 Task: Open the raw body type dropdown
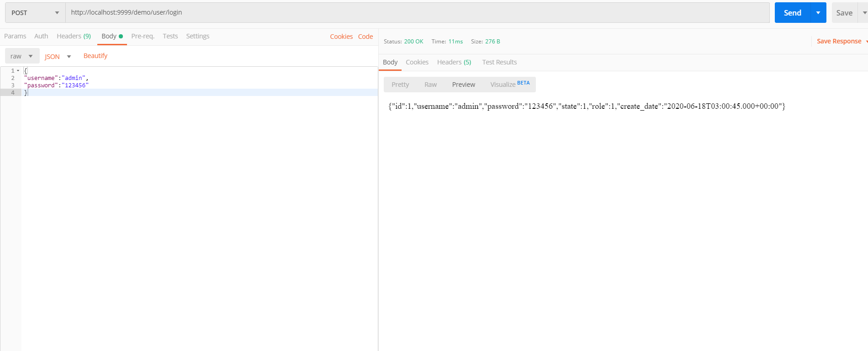[x=22, y=56]
